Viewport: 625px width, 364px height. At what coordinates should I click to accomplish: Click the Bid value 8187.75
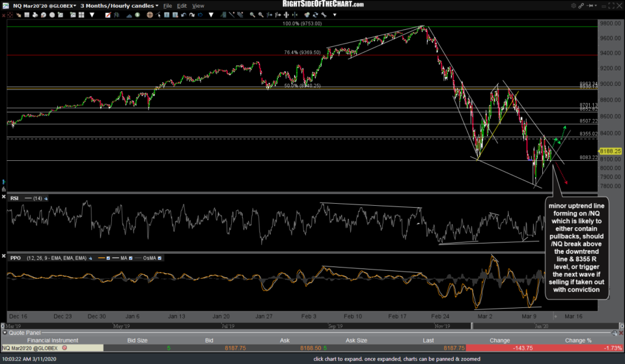(x=235, y=348)
